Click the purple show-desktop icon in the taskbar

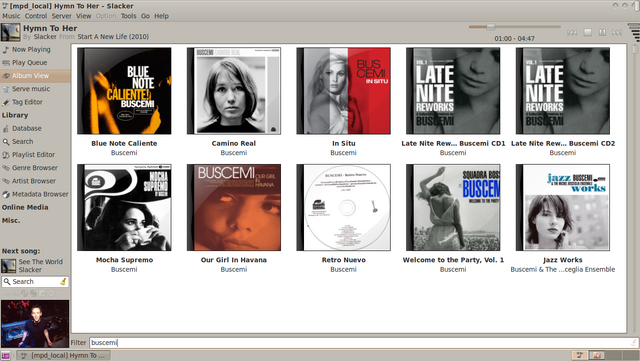(x=5, y=356)
